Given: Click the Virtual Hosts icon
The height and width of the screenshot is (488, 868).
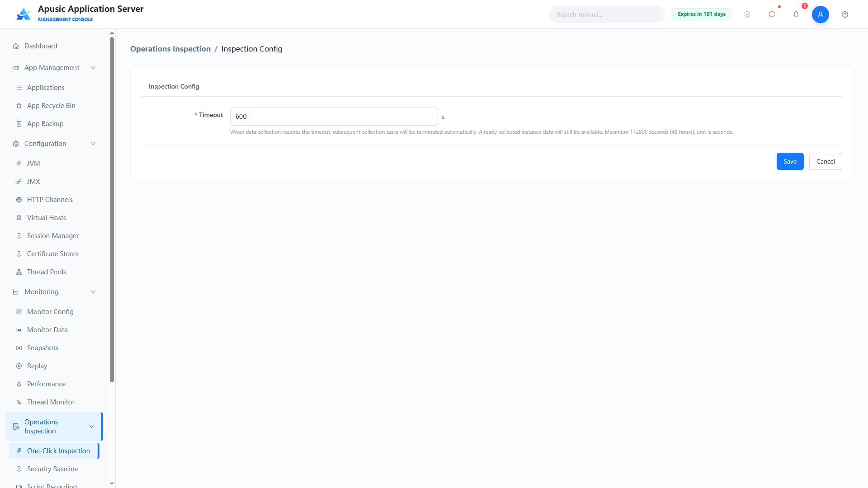Looking at the screenshot, I should (19, 218).
